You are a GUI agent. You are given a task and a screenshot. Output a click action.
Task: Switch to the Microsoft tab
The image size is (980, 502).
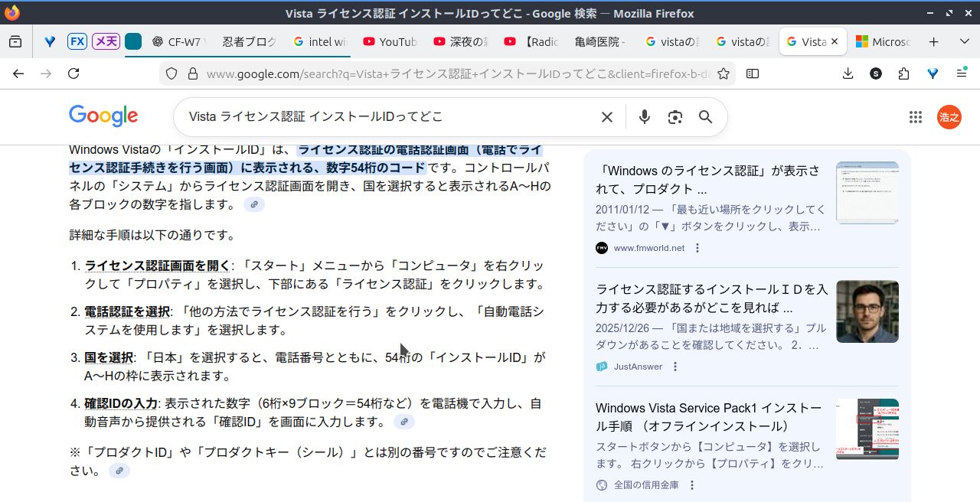(882, 42)
